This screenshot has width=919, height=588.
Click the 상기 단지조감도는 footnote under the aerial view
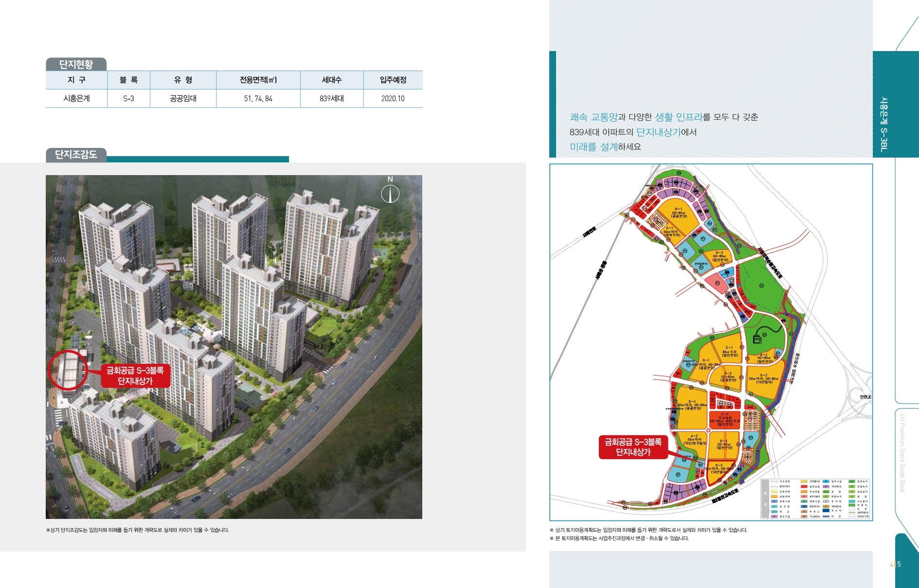pos(137,530)
